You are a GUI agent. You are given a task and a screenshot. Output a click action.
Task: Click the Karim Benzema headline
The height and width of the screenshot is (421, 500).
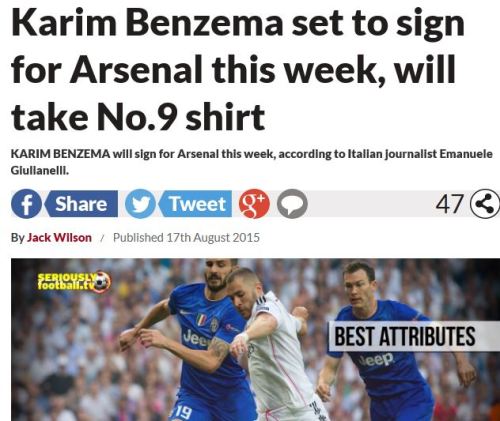pyautogui.click(x=238, y=70)
